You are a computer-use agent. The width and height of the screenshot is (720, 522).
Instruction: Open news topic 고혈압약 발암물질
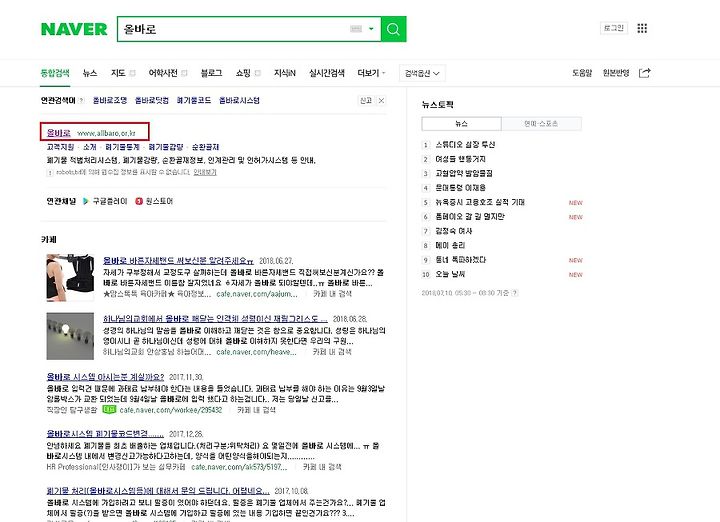[464, 173]
